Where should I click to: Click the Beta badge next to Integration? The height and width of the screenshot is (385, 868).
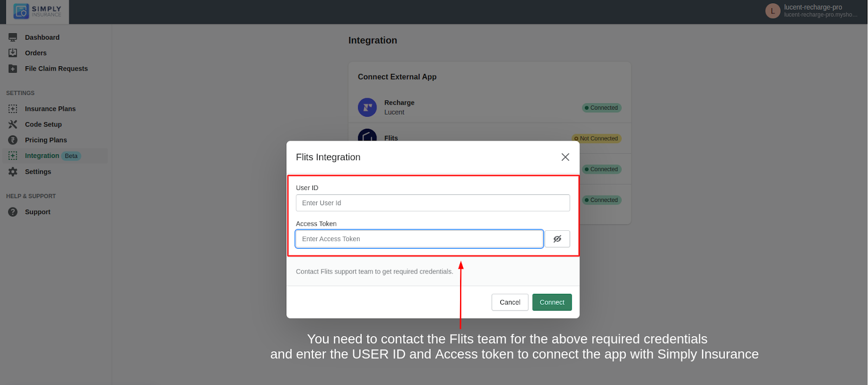pyautogui.click(x=71, y=156)
